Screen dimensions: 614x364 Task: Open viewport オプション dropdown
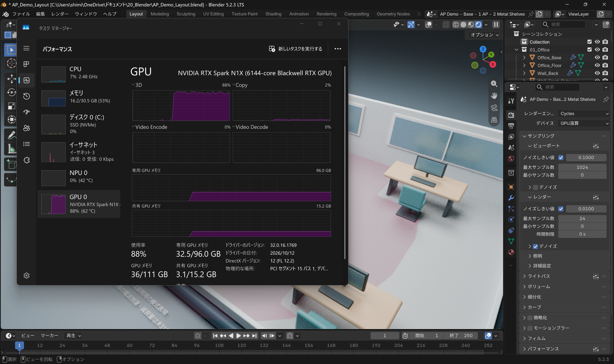coord(485,35)
